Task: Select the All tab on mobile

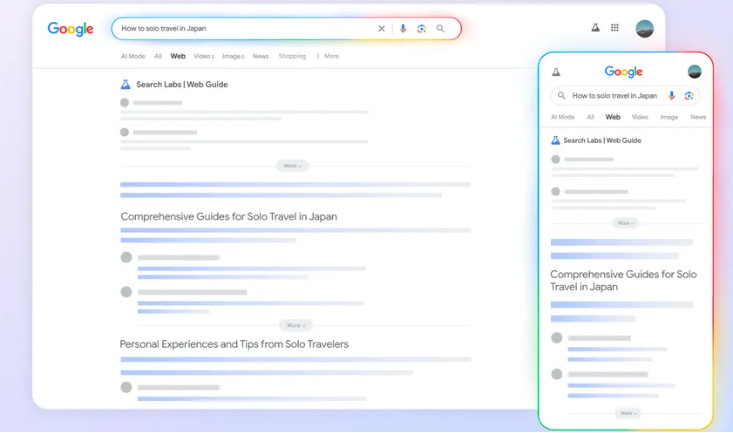Action: (x=590, y=117)
